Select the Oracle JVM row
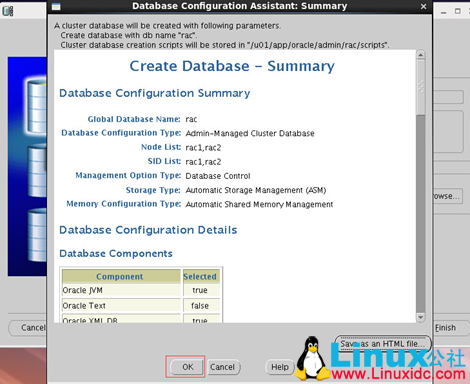The height and width of the screenshot is (384, 470). 141,290
